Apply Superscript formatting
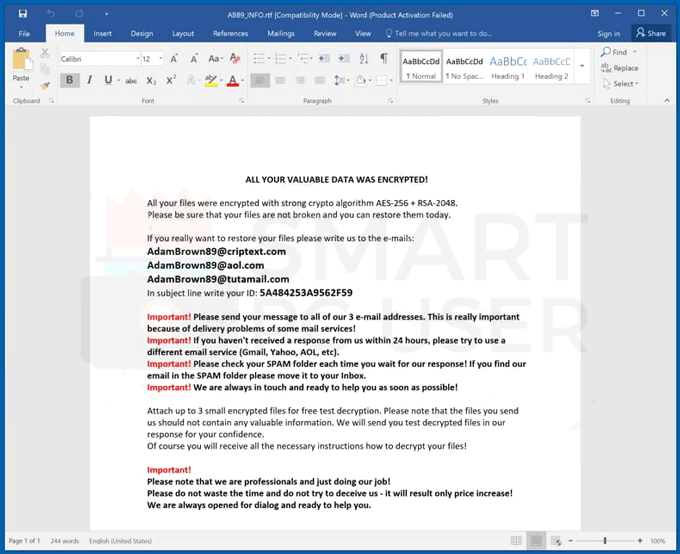The image size is (680, 554). click(x=171, y=80)
